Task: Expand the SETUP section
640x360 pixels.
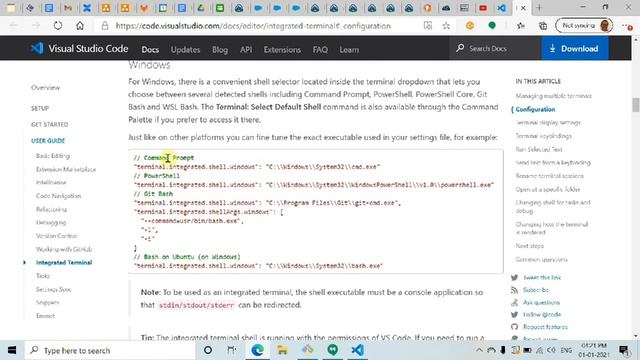Action: coord(40,108)
